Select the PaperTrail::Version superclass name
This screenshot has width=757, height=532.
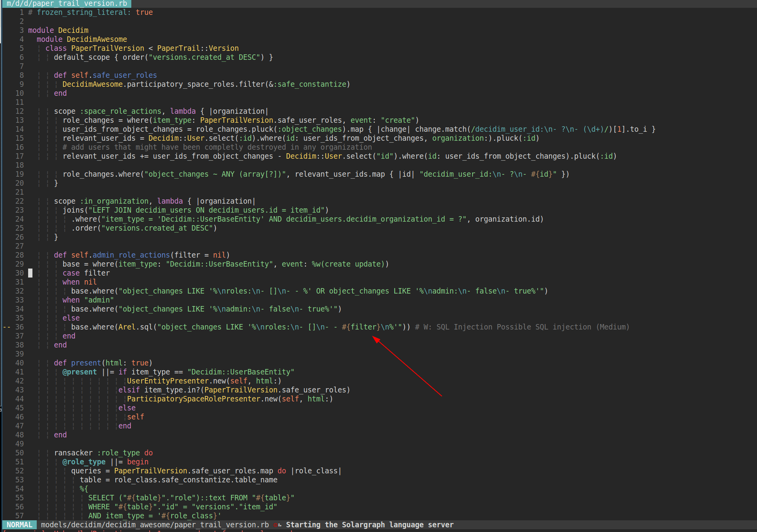click(198, 48)
